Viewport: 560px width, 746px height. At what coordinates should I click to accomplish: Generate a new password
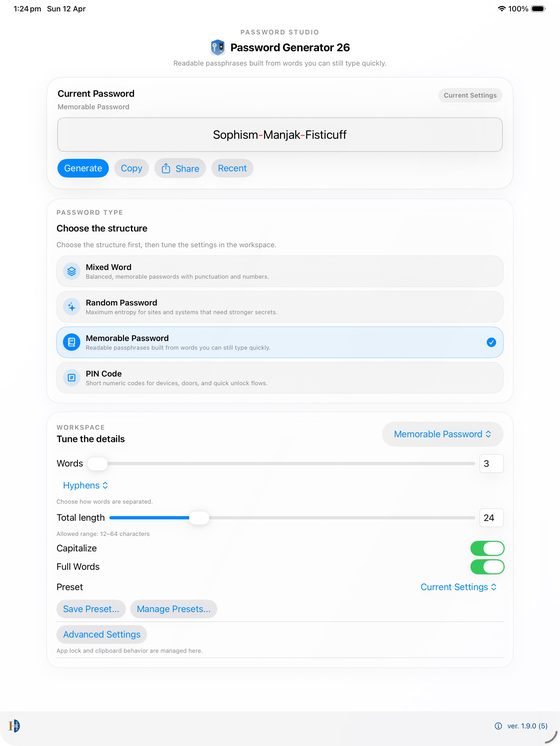(x=83, y=168)
